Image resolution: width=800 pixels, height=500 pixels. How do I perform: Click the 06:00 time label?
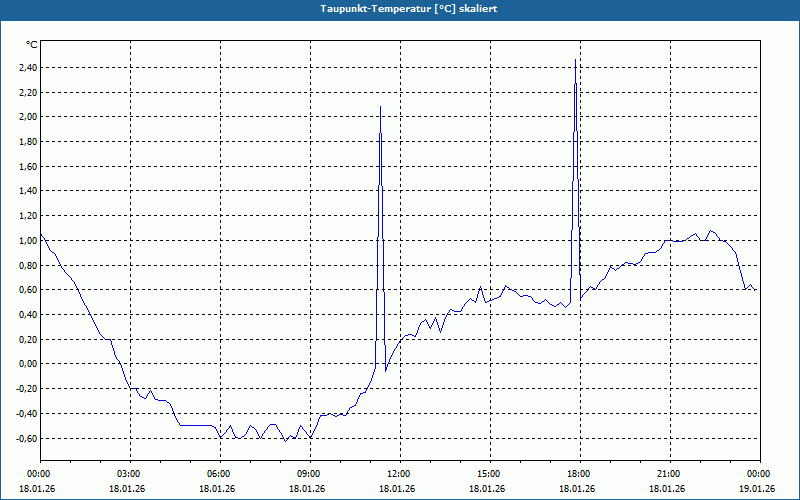coord(220,474)
